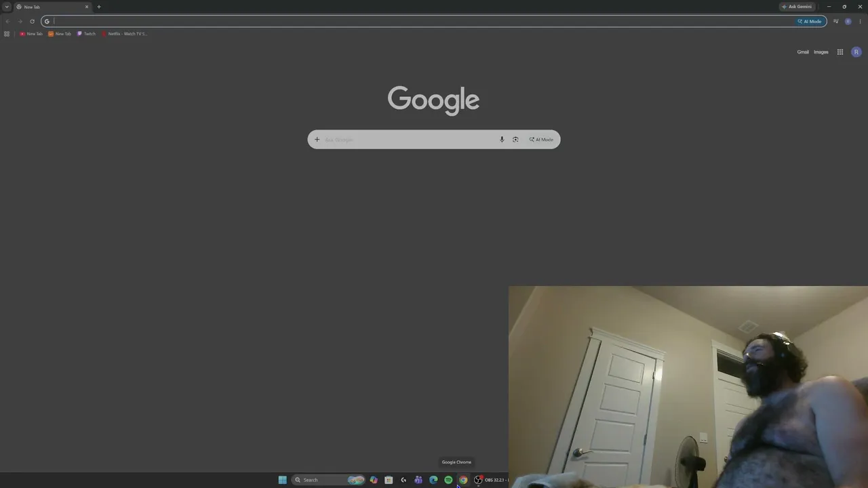
Task: Open Logitech G HUB from the taskbar
Action: click(403, 480)
